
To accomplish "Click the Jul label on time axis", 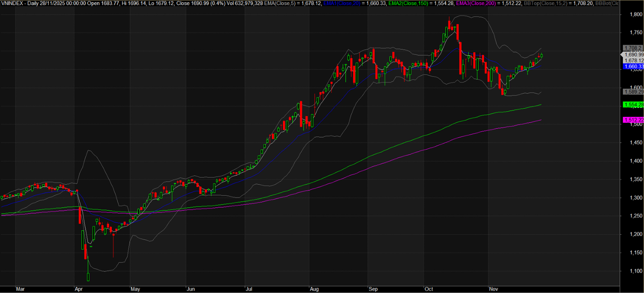I will click(248, 288).
